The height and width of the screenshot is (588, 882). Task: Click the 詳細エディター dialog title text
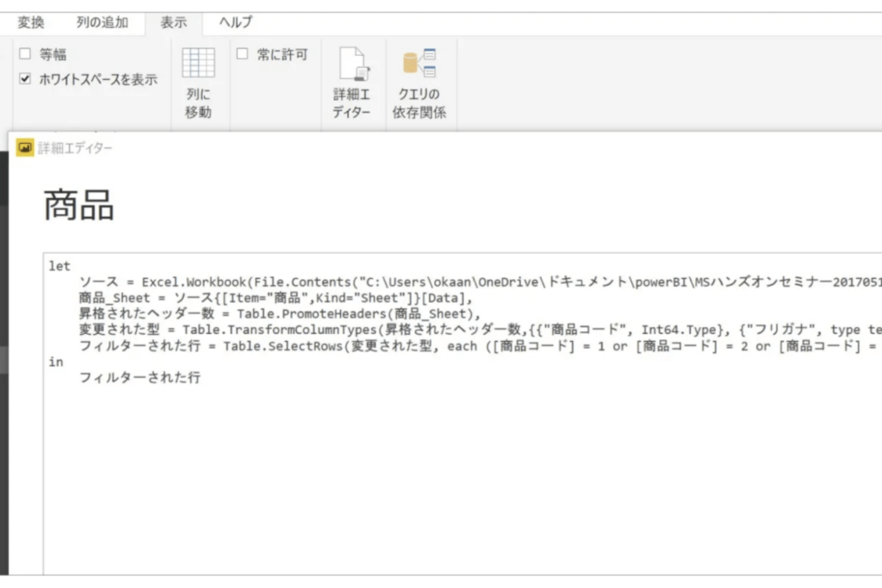(75, 148)
